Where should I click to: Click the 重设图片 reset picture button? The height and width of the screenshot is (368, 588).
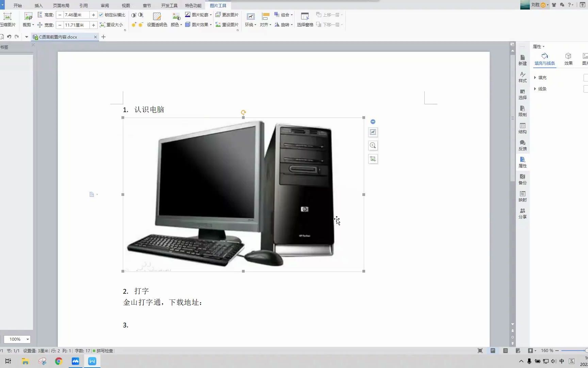(x=227, y=25)
